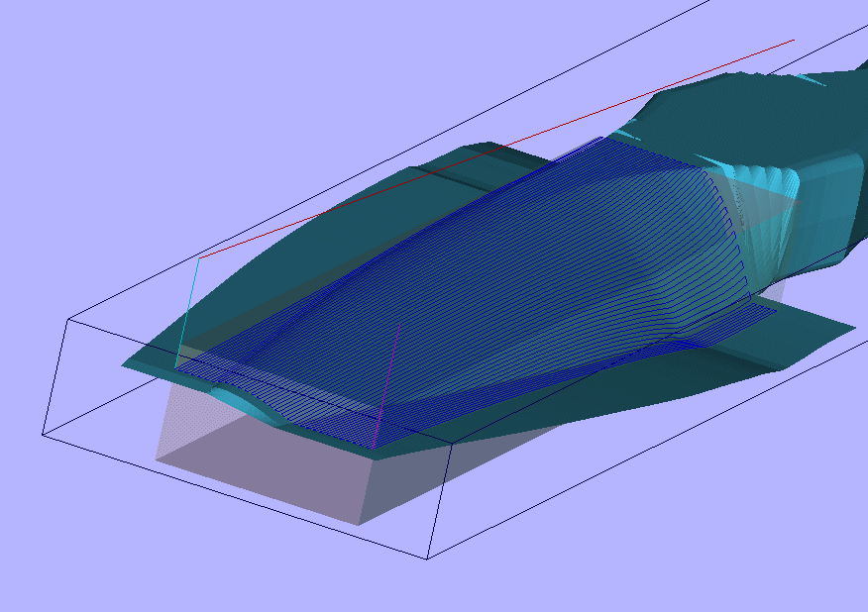Click where the red and cyan lines meet
This screenshot has height=612, width=868.
point(200,258)
